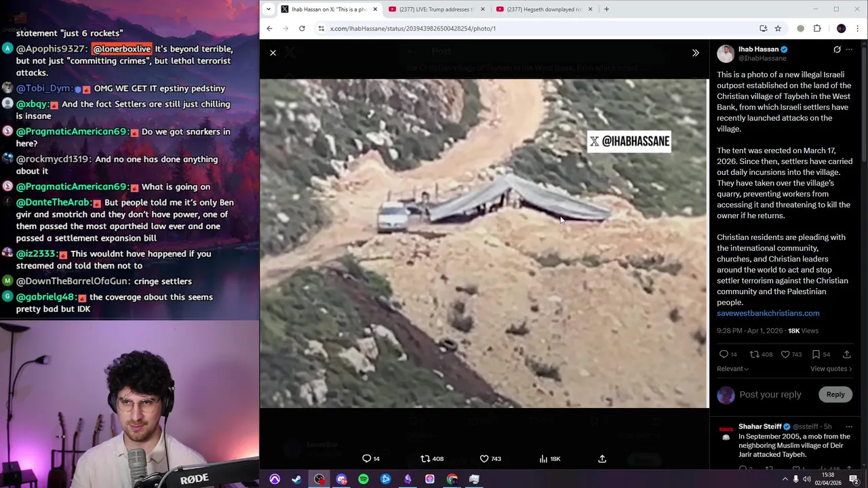The height and width of the screenshot is (488, 868).
Task: Open the Windows notification center icon
Action: tap(854, 479)
